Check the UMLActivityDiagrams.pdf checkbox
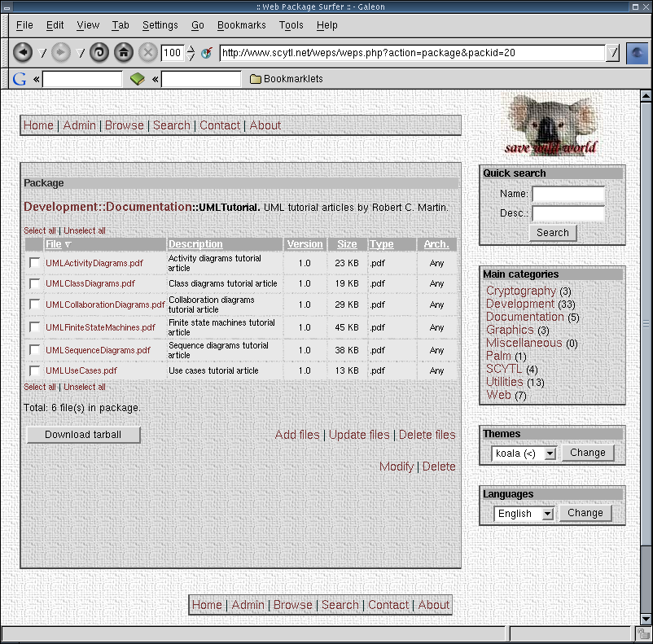The height and width of the screenshot is (644, 653). tap(34, 263)
